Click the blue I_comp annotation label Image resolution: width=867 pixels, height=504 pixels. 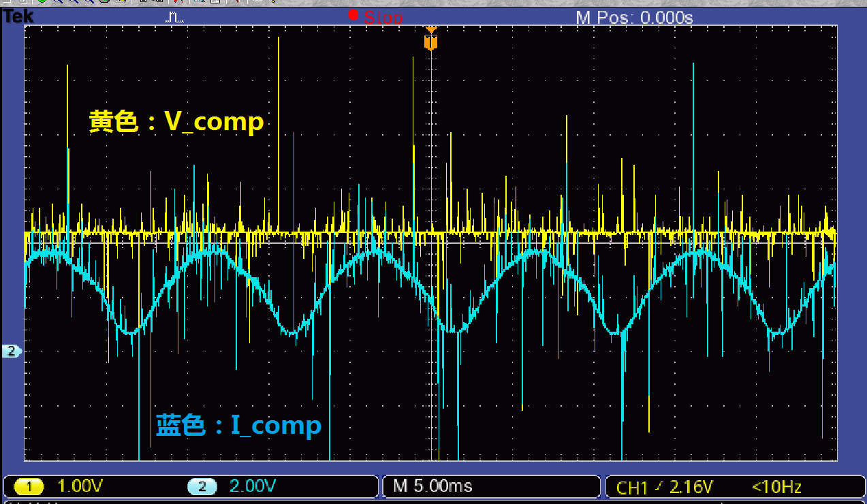(239, 425)
